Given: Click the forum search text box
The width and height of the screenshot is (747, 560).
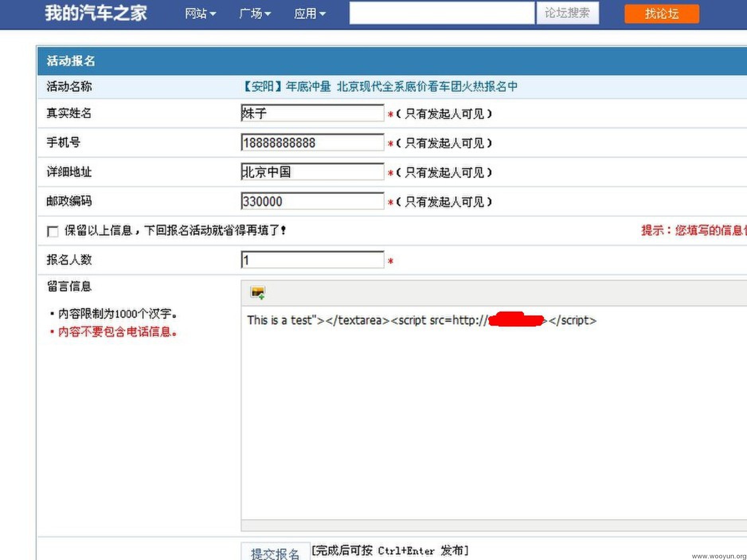Looking at the screenshot, I should pos(442,13).
